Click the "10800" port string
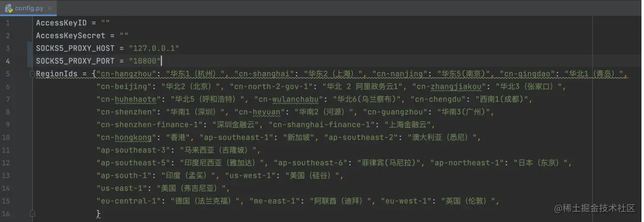The width and height of the screenshot is (644, 222). pos(145,61)
